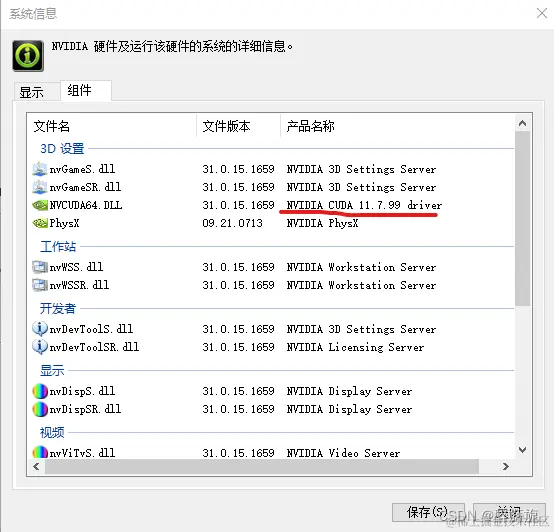Click the horizontal scrollbar left arrow
The width and height of the screenshot is (554, 532).
[x=36, y=467]
